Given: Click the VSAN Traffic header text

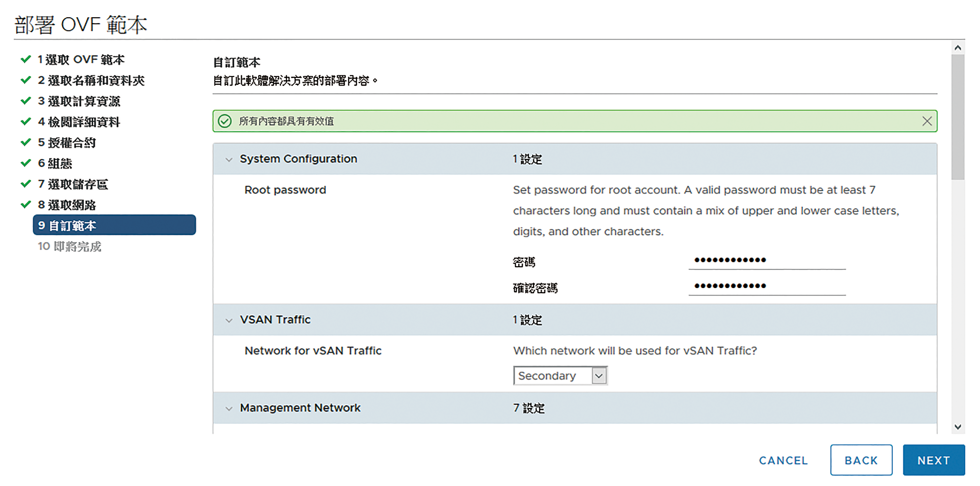Looking at the screenshot, I should [x=275, y=320].
